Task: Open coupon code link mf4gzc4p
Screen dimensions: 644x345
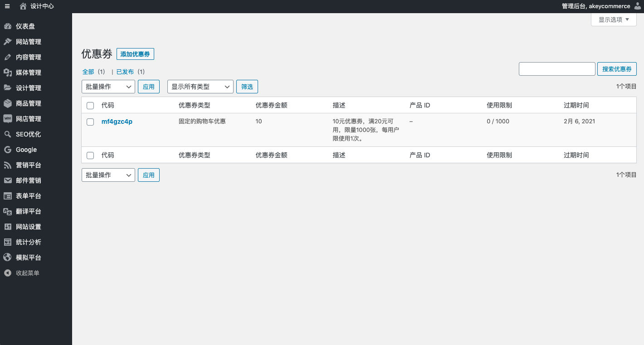Action: point(117,121)
